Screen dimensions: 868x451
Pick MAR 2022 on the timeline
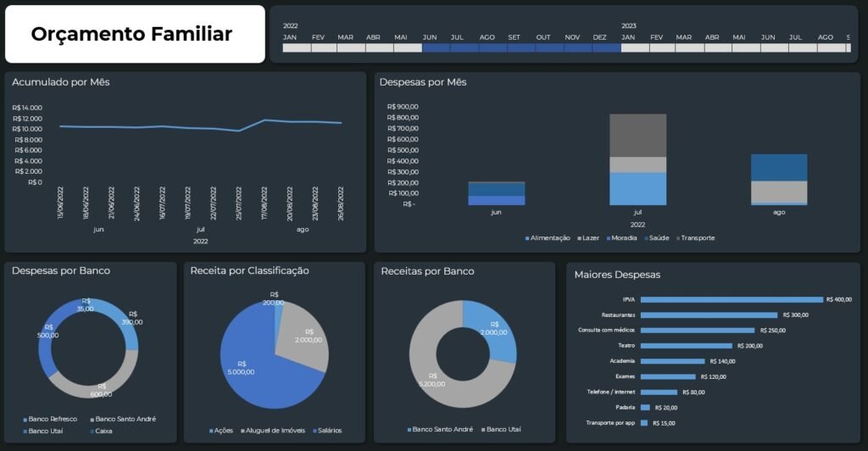(345, 48)
